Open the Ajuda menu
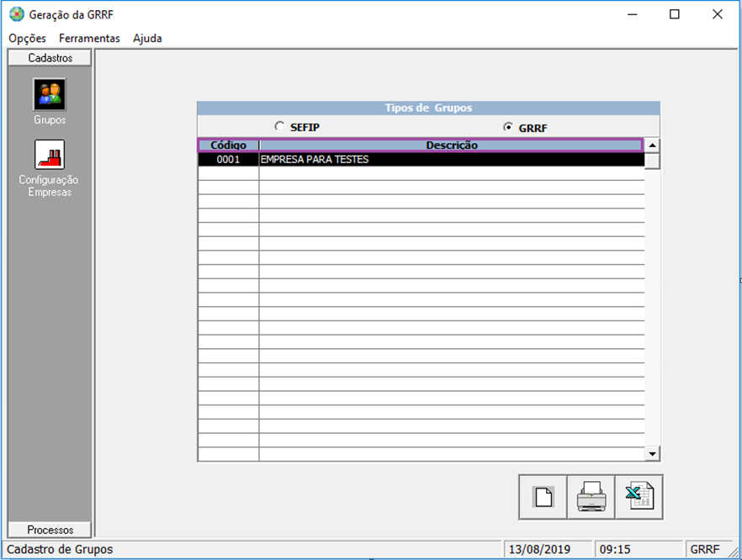 point(147,39)
